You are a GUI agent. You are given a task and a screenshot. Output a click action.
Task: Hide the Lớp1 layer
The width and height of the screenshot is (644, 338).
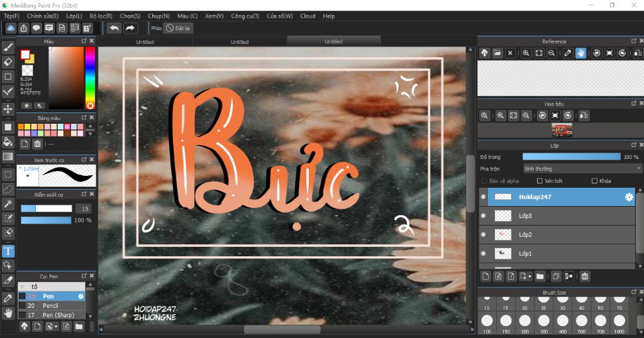[x=484, y=254]
